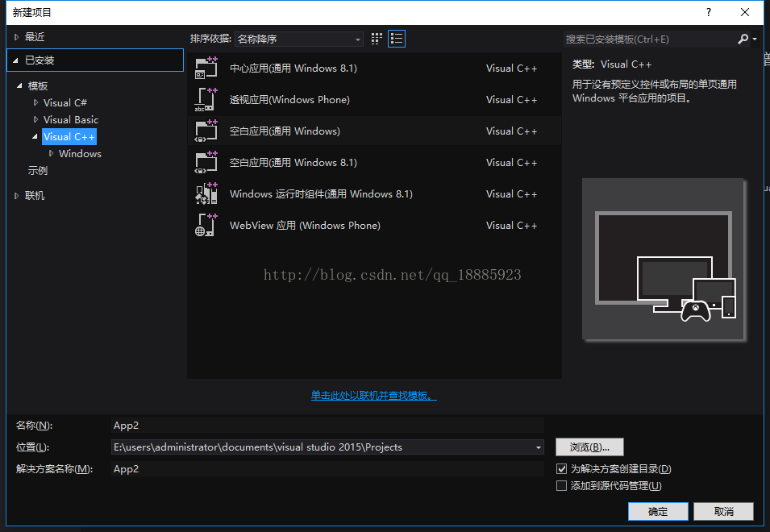This screenshot has height=532, width=770.
Task: Click 取消 button
Action: 724,511
